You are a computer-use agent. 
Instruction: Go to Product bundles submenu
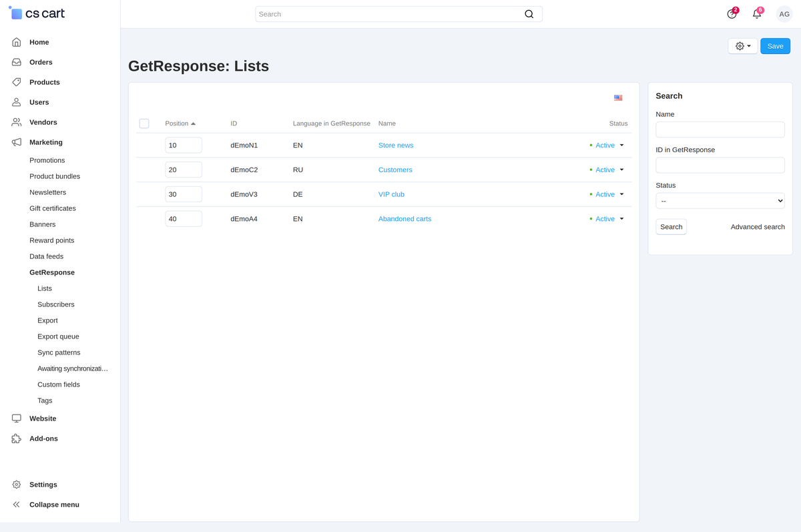(x=55, y=176)
